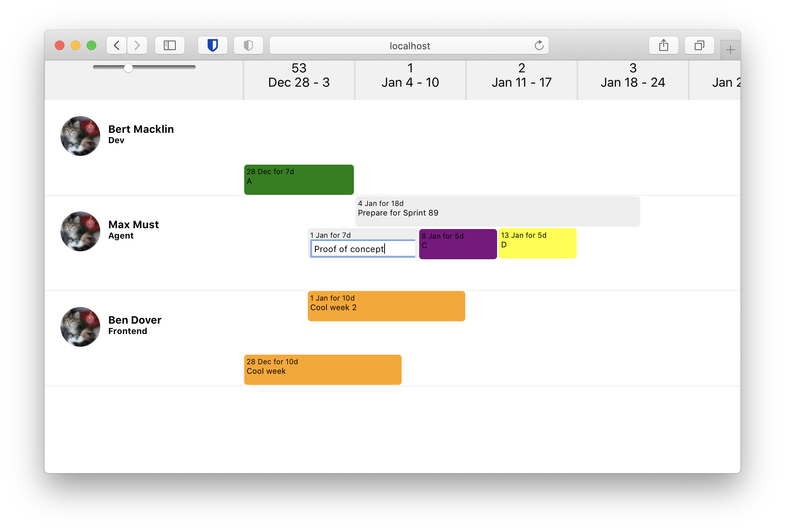
Task: Click Bert Macklin's avatar picture
Action: pyautogui.click(x=80, y=136)
